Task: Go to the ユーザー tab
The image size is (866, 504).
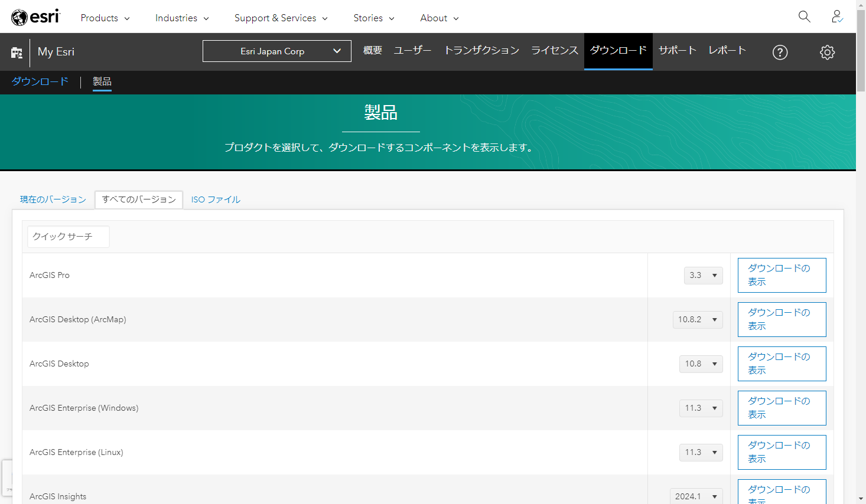Action: tap(413, 50)
